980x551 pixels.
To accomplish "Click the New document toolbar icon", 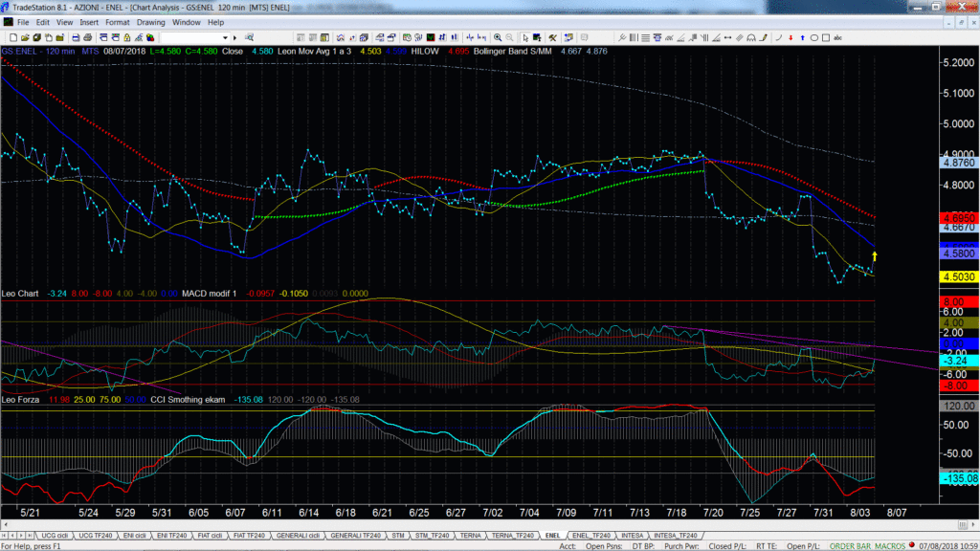I will 13,37.
